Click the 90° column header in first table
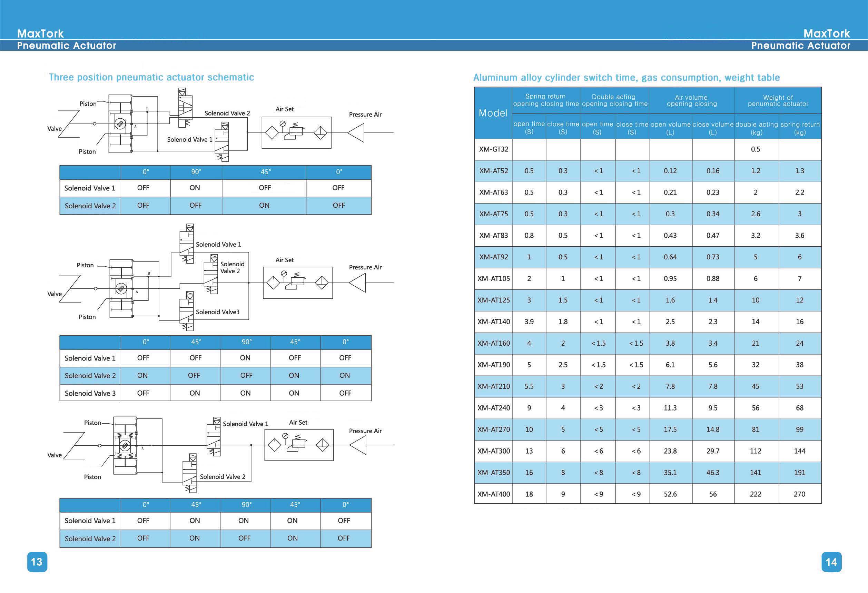The width and height of the screenshot is (868, 593). (x=196, y=172)
